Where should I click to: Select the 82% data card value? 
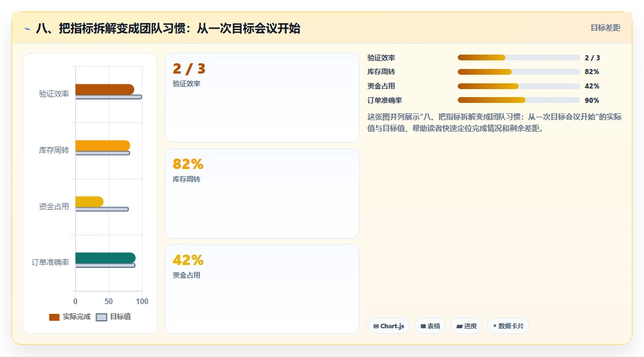pyautogui.click(x=188, y=164)
